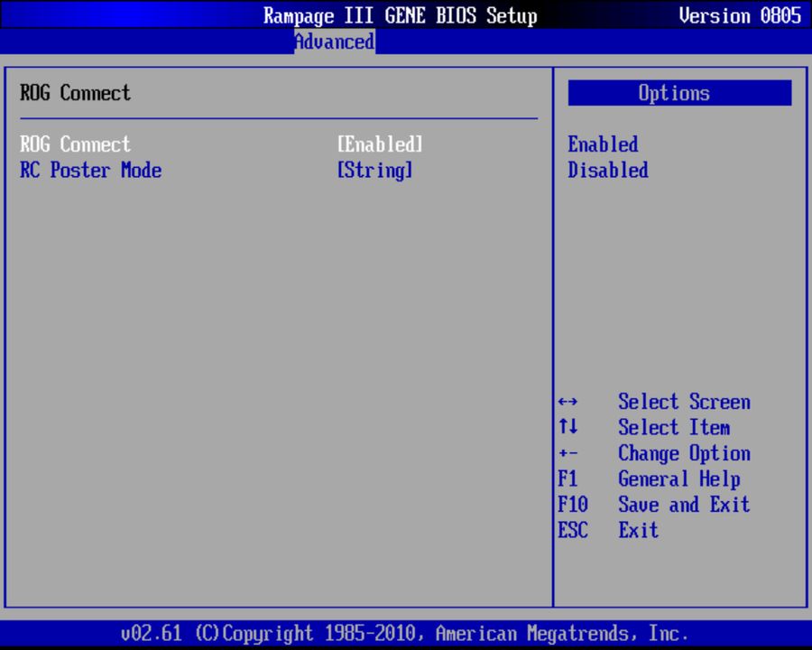
Task: Click the Disabled option in Options panel
Action: pyautogui.click(x=608, y=170)
